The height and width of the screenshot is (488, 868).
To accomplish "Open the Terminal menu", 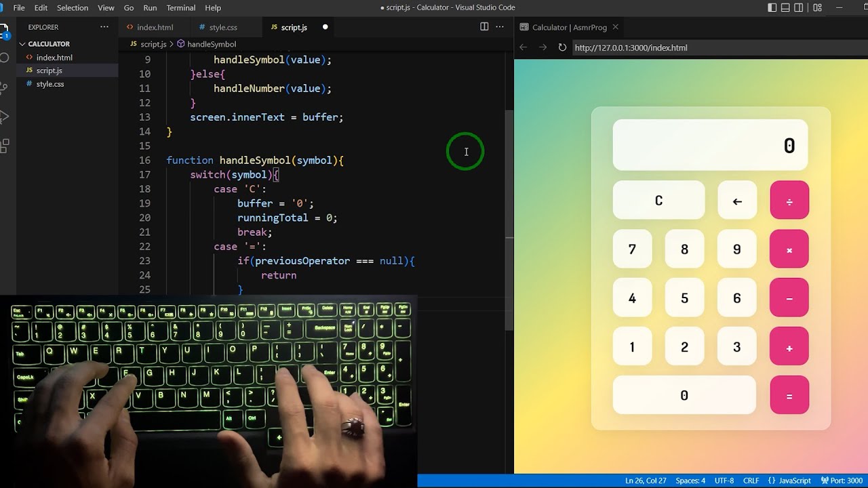I will click(181, 7).
